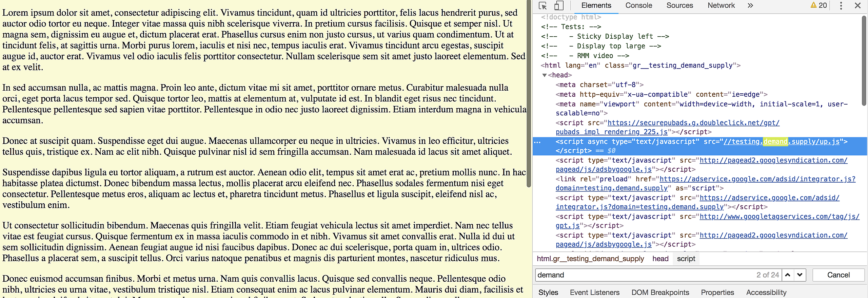The width and height of the screenshot is (868, 298).
Task: Select the script breadcrumb
Action: (x=686, y=259)
